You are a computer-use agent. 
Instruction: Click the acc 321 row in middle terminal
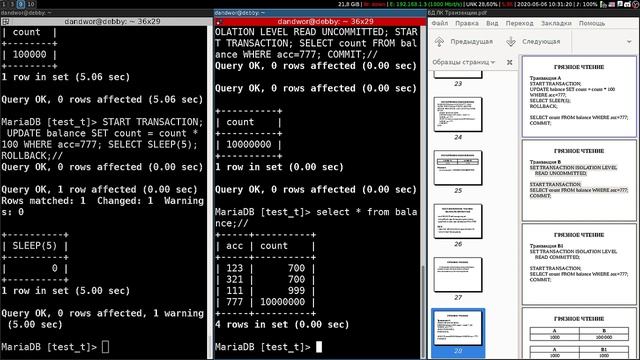tap(266, 280)
